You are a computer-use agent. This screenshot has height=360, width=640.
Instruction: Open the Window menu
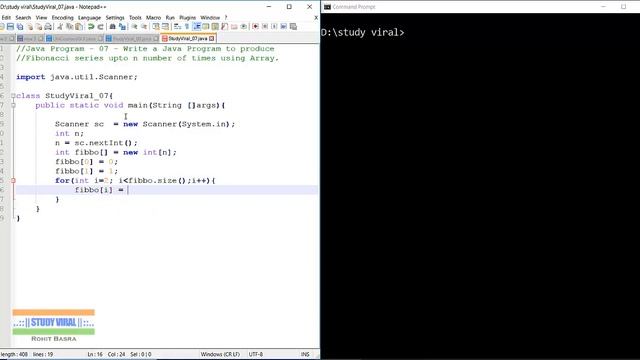210,18
